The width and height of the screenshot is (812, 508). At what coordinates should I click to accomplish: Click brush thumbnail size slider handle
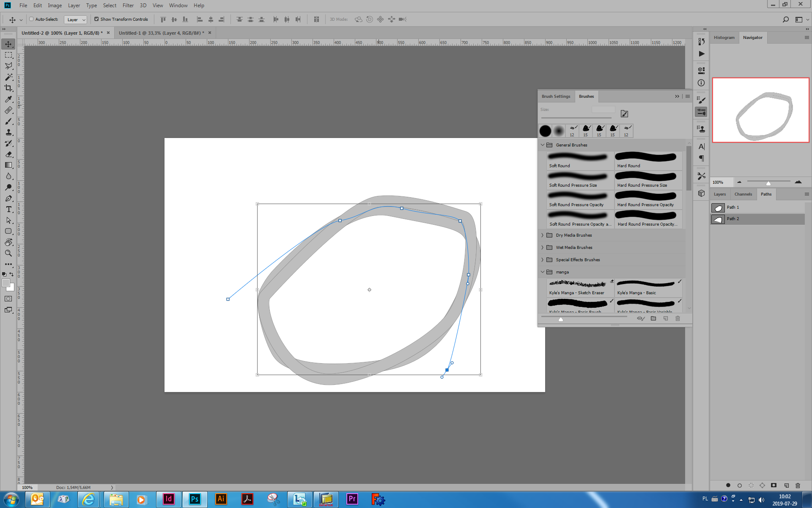[561, 320]
